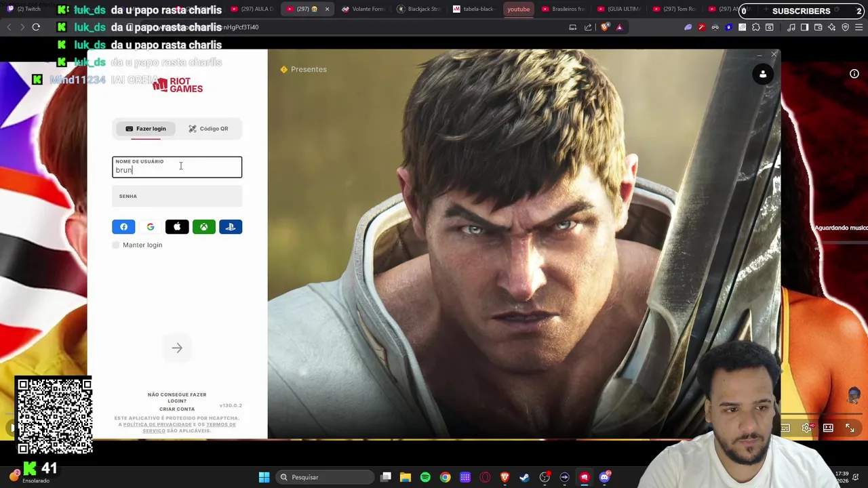The width and height of the screenshot is (868, 488).
Task: Open Windows Start menu
Action: click(x=264, y=477)
